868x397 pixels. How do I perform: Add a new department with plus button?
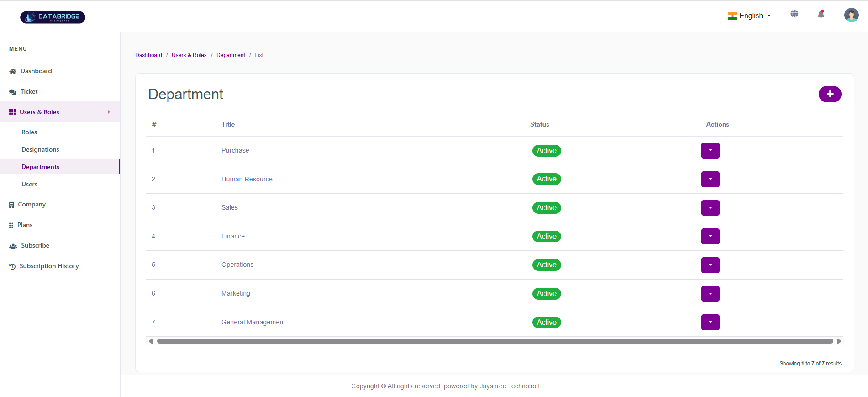(x=830, y=94)
